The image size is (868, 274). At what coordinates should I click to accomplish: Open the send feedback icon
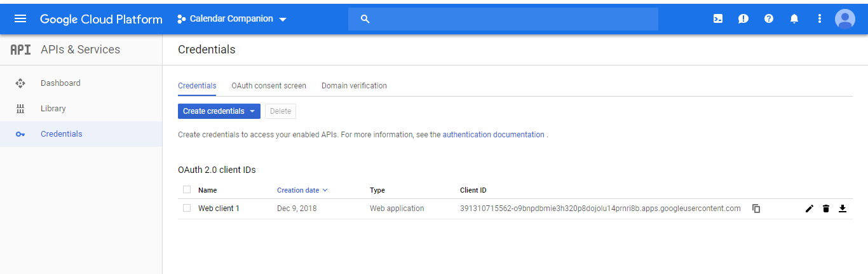coord(743,19)
